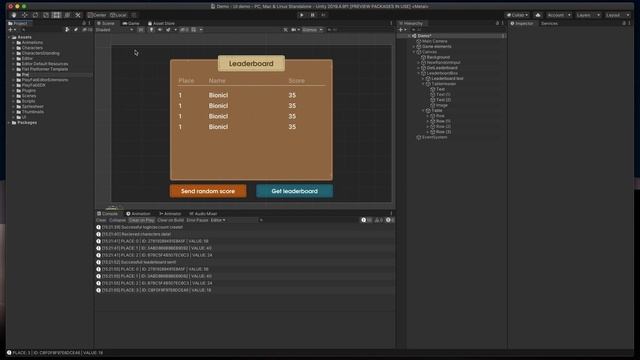640x360 pixels.
Task: Select Leaderboard title in scene view
Action: (251, 64)
